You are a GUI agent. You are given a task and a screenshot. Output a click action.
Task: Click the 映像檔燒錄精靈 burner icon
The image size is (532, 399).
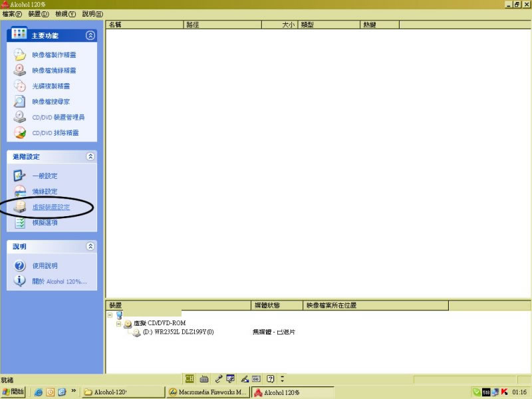pos(20,70)
